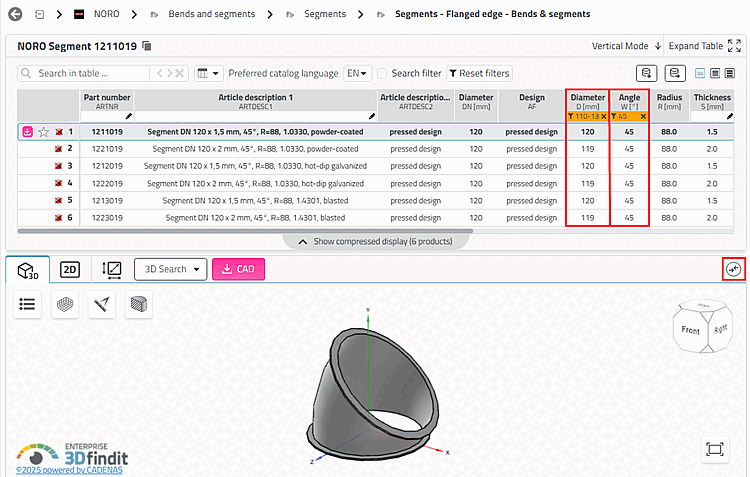Image resolution: width=750 pixels, height=477 pixels.
Task: Open ©2025 powered by CADENAS link
Action: point(69,470)
